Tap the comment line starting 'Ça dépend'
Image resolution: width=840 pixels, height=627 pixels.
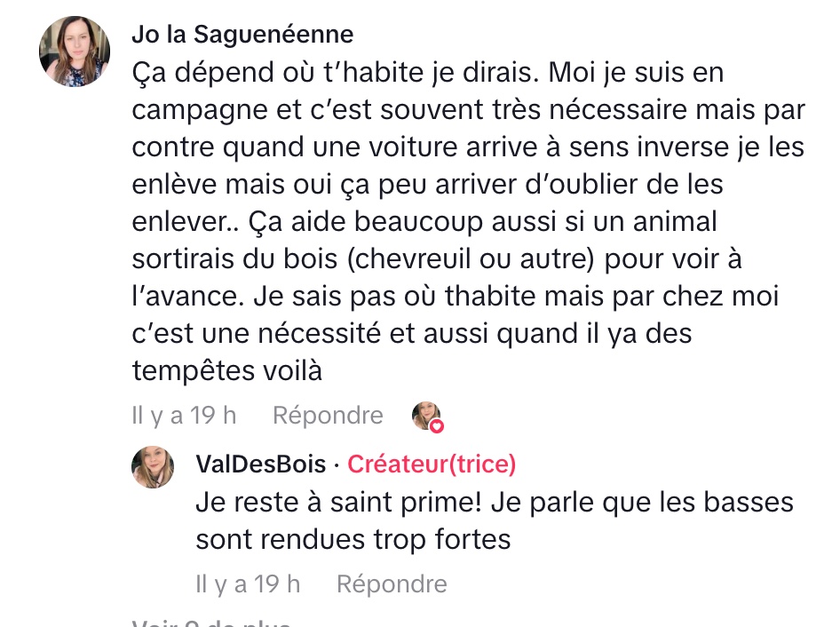(428, 73)
